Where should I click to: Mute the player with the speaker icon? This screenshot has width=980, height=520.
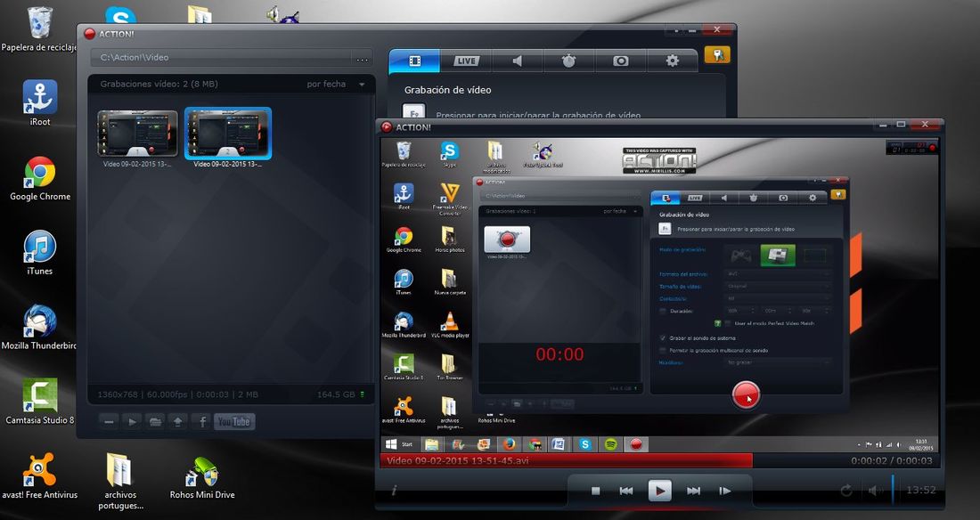coord(874,491)
